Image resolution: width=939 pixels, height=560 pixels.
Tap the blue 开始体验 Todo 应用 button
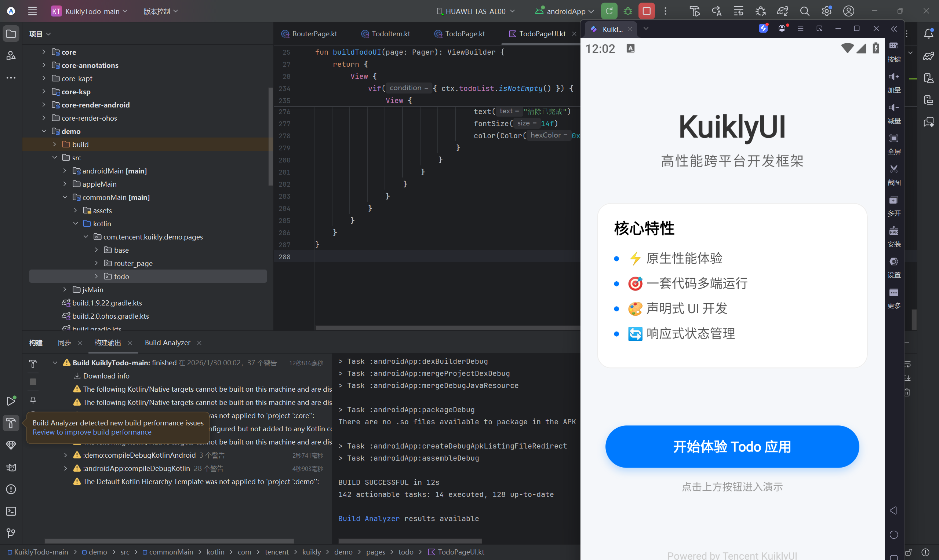732,447
